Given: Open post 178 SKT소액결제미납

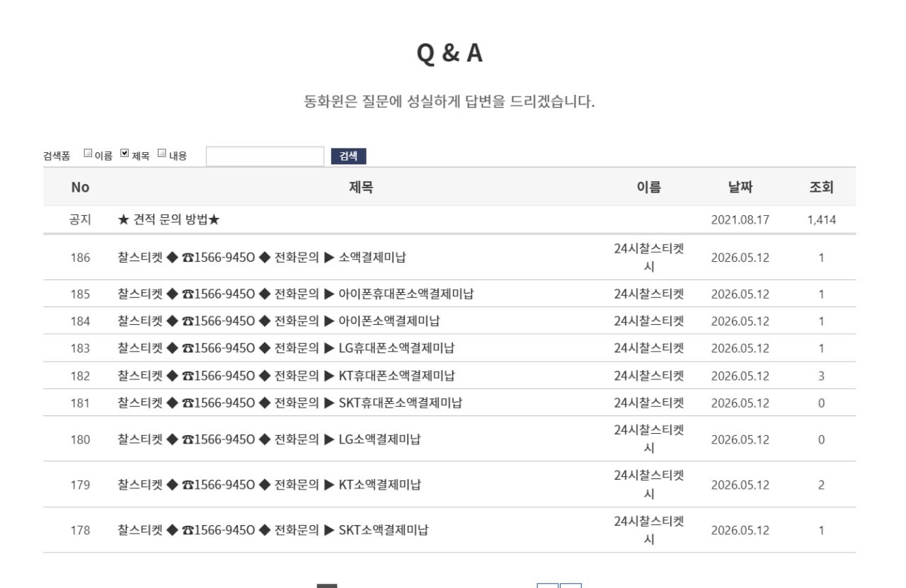Looking at the screenshot, I should 273,530.
